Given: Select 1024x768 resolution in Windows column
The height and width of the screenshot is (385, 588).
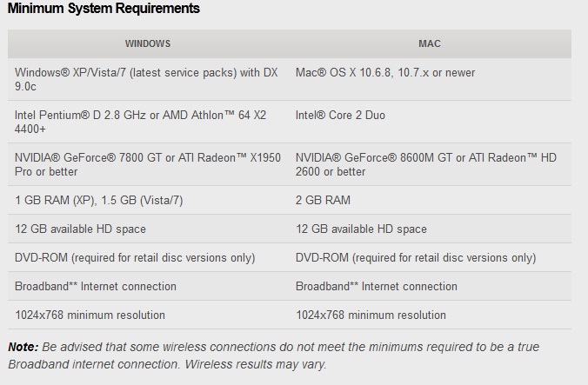Looking at the screenshot, I should tap(90, 315).
